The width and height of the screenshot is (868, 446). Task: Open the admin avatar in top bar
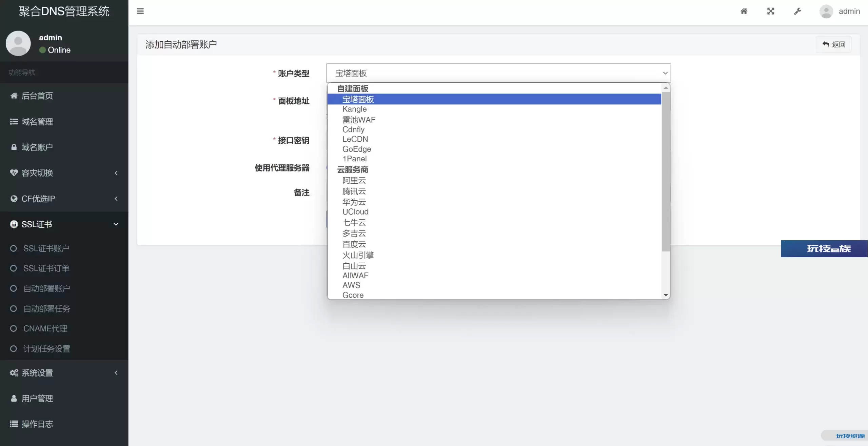(826, 11)
